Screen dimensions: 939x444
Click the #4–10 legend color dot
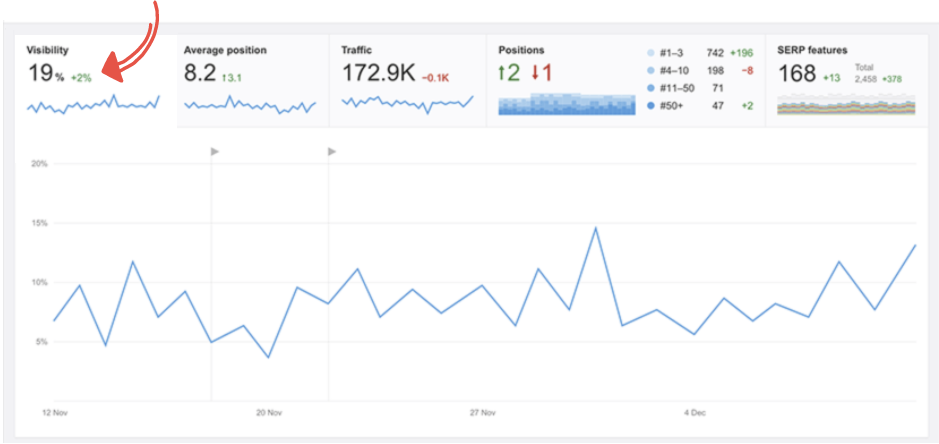651,70
